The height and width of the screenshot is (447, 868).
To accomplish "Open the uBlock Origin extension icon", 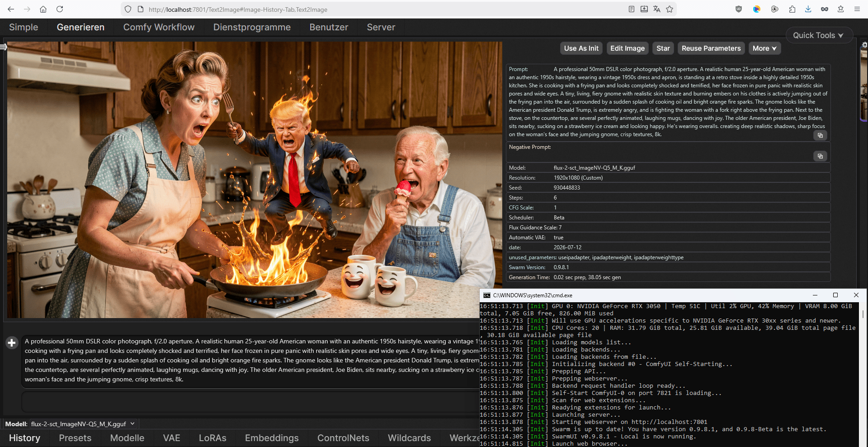I will coord(739,9).
